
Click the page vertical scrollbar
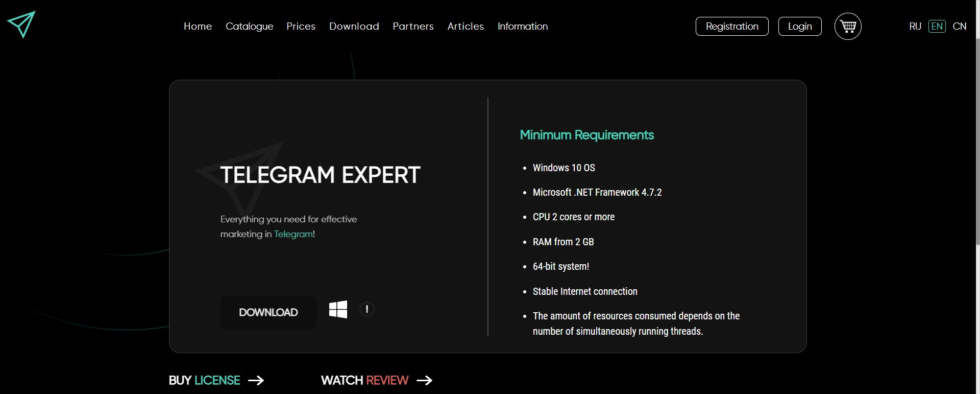977,143
